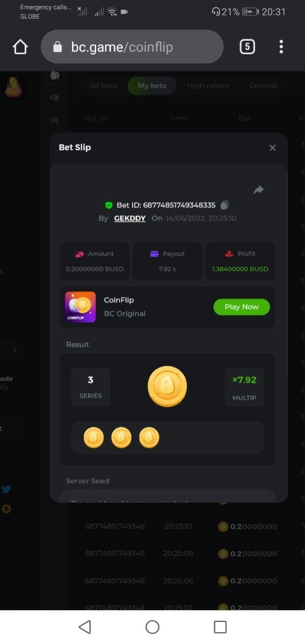Tap the browser home icon
The height and width of the screenshot is (644, 305).
tap(20, 47)
